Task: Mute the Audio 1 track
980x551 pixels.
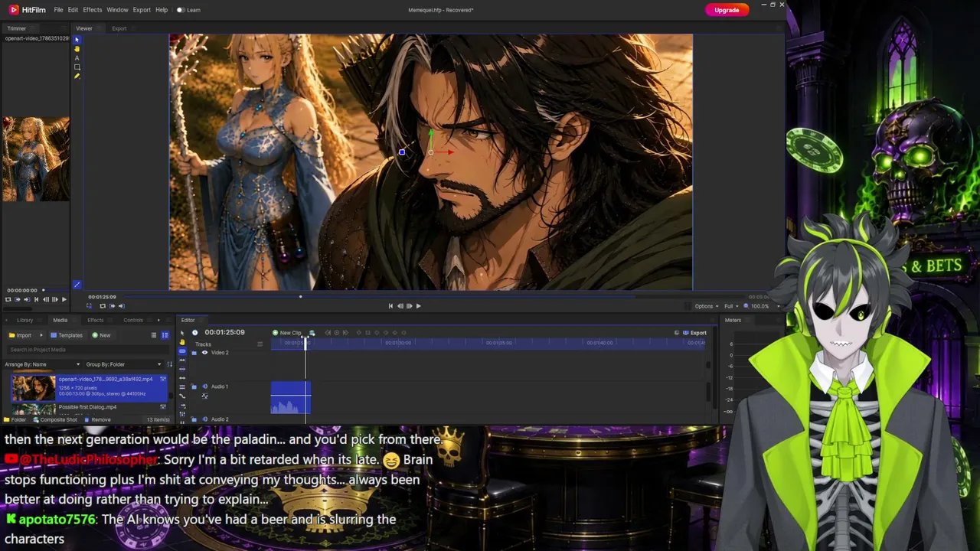Action: click(204, 386)
